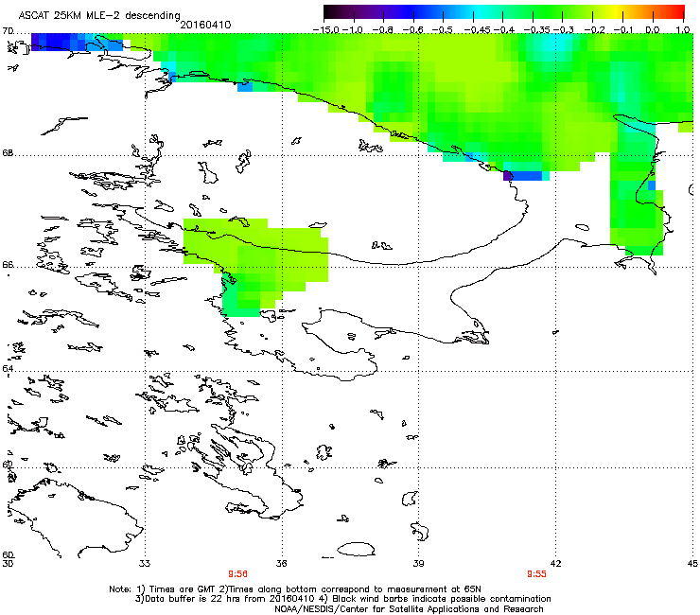Viewport: 700px width, 615px height.
Task: Click the NOAA/NESDIS credit line
Action: 409,609
